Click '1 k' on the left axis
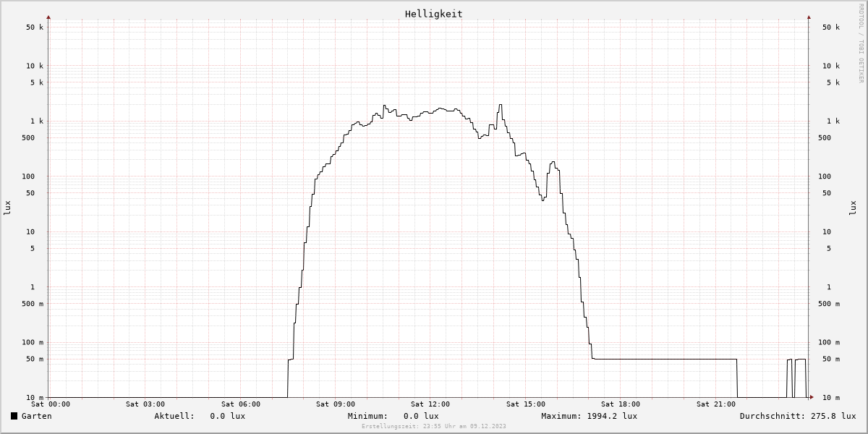This screenshot has height=434, width=868. (37, 122)
